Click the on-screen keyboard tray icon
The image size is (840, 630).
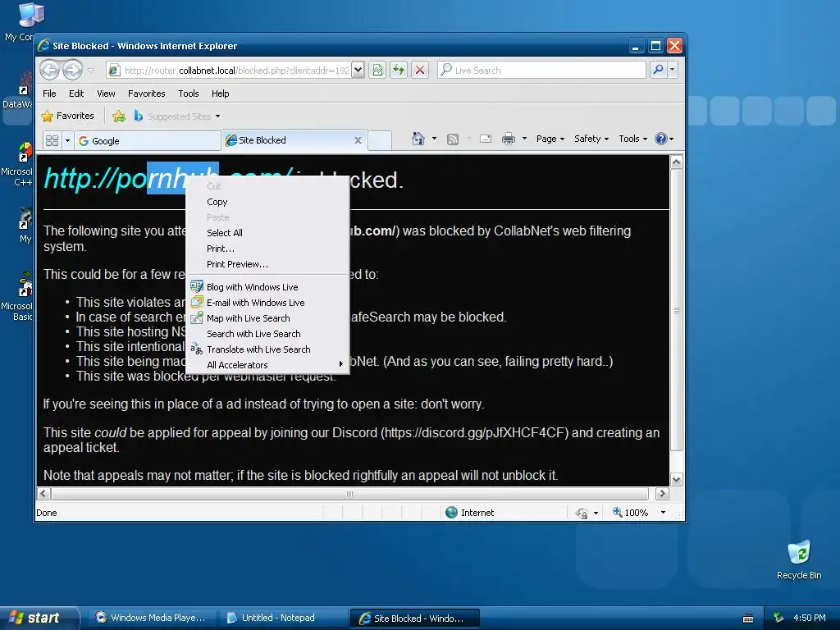(748, 619)
